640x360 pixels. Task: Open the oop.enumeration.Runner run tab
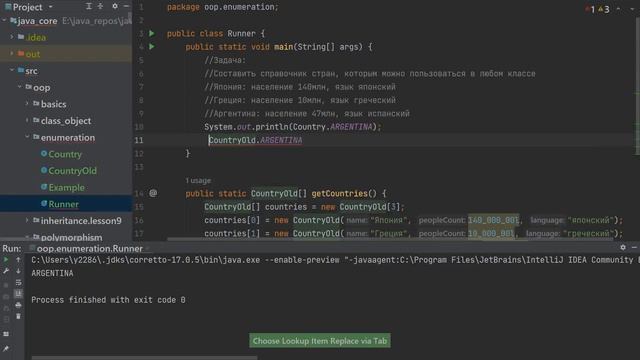tap(89, 248)
